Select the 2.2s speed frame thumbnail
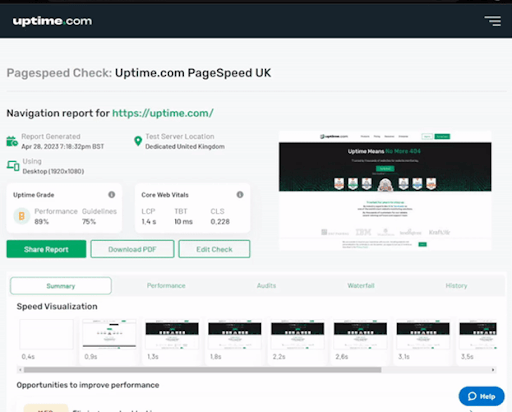This screenshot has width=512, height=412. 298,334
